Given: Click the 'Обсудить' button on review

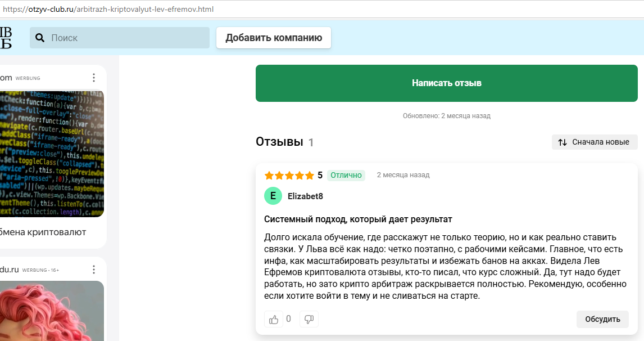Looking at the screenshot, I should pos(602,319).
